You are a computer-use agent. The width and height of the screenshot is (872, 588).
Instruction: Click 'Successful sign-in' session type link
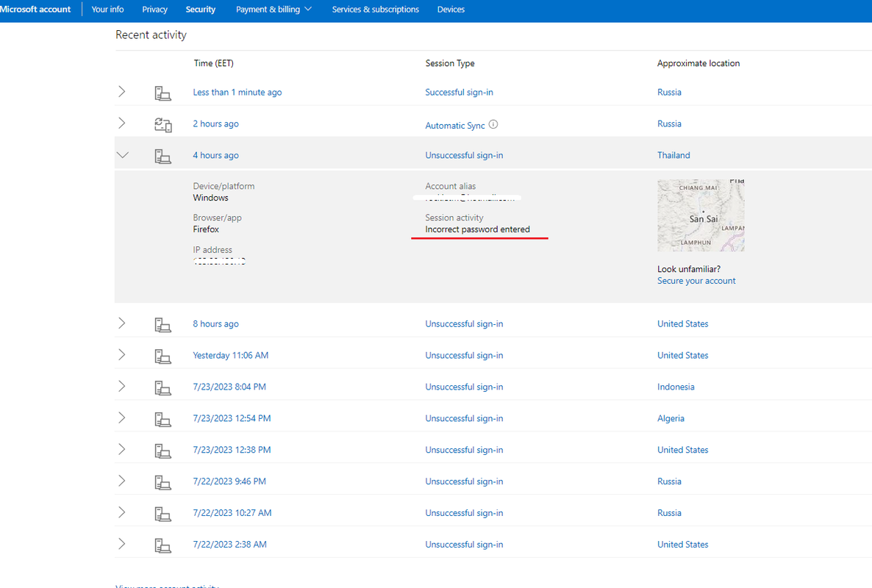pos(459,93)
